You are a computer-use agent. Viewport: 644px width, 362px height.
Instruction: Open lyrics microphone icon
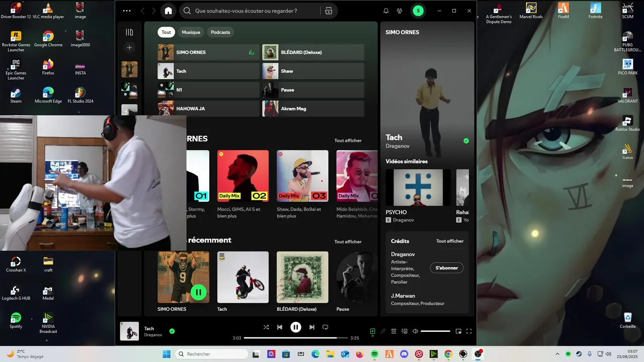(x=383, y=331)
